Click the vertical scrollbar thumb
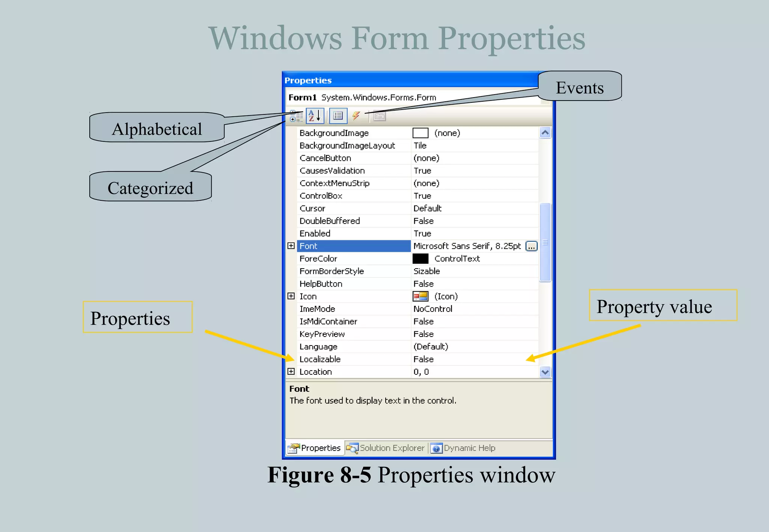Viewport: 769px width, 532px height. (545, 242)
